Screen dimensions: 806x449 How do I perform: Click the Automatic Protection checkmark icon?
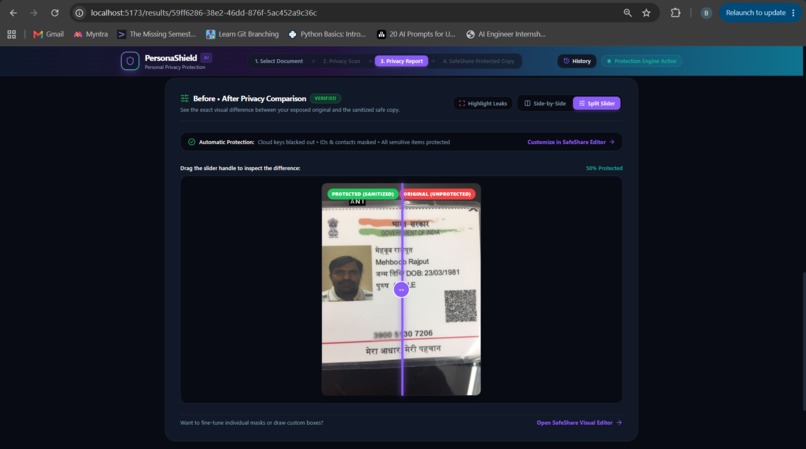192,142
